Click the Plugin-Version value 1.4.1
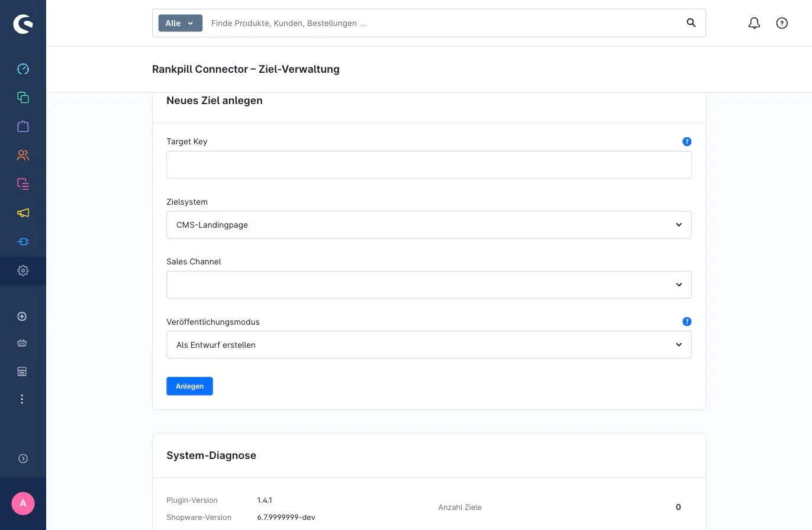This screenshot has height=530, width=812. tap(265, 500)
